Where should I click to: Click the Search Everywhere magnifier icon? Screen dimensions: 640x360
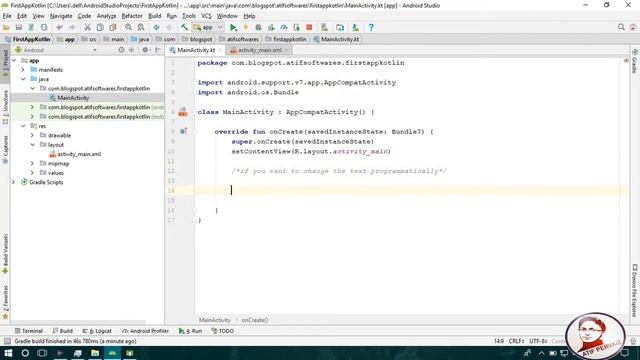coord(621,27)
